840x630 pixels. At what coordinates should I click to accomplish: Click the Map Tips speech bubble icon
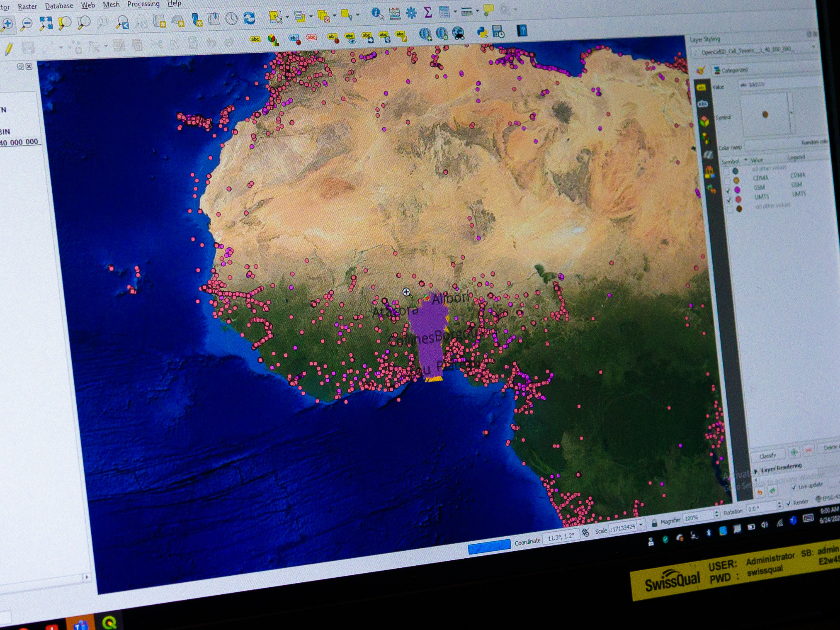point(489,10)
